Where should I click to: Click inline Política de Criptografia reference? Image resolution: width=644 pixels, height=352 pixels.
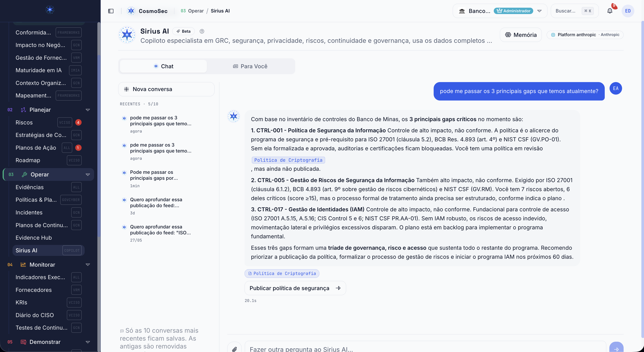tap(288, 160)
